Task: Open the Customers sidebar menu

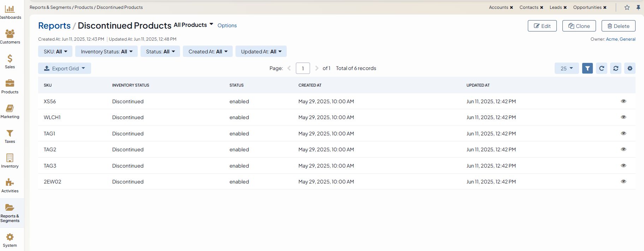Action: (10, 37)
